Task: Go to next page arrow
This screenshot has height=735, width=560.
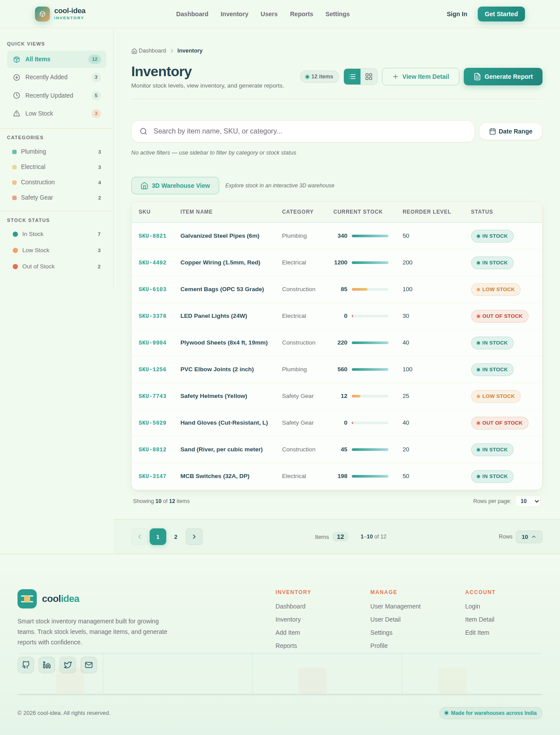Action: click(x=194, y=537)
